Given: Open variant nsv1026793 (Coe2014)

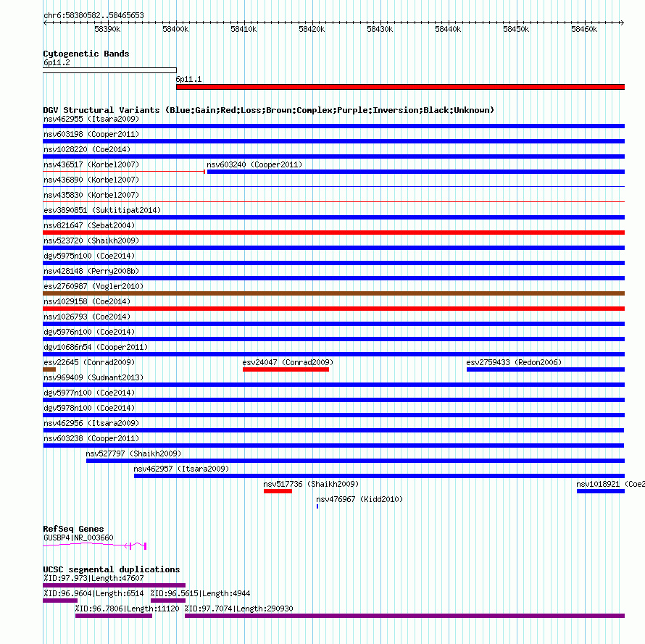Looking at the screenshot, I should click(87, 317).
